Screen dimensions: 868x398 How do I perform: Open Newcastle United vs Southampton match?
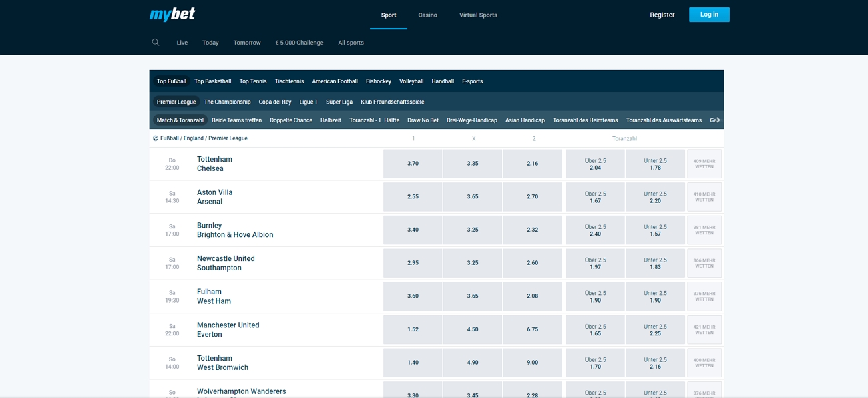point(226,263)
